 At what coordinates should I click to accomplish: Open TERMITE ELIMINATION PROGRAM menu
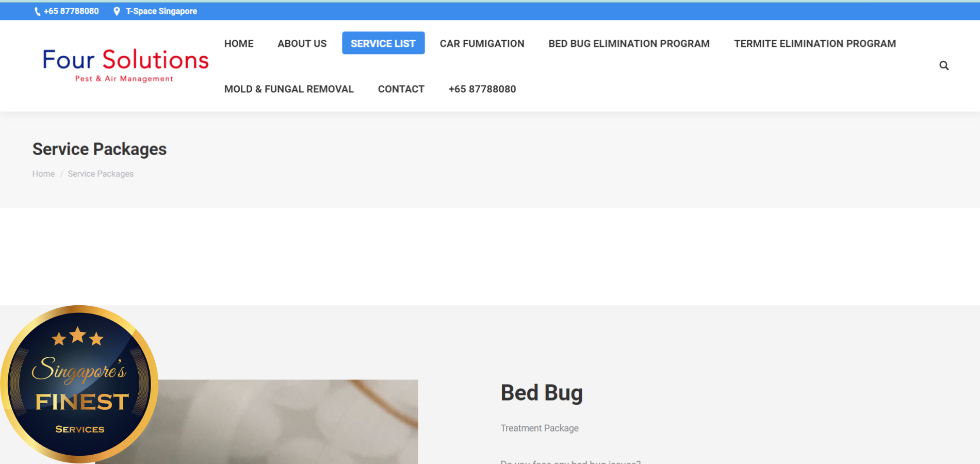pos(814,44)
